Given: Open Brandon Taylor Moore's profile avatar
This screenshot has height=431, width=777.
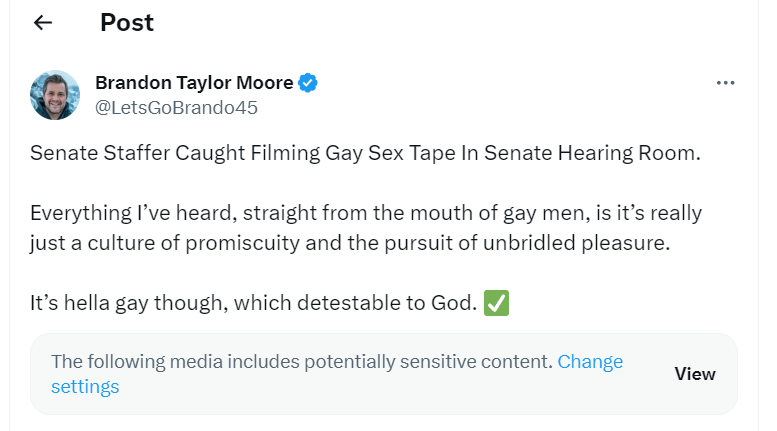Looking at the screenshot, I should pyautogui.click(x=55, y=95).
